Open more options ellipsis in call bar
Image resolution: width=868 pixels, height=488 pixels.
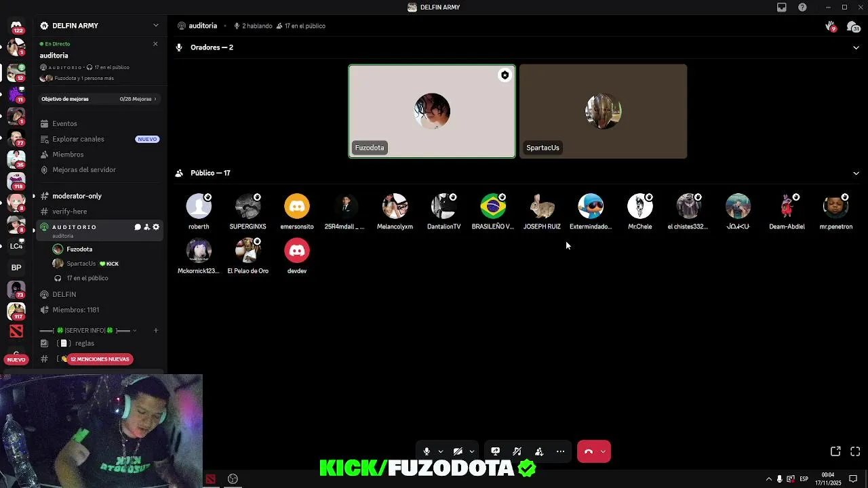point(560,451)
